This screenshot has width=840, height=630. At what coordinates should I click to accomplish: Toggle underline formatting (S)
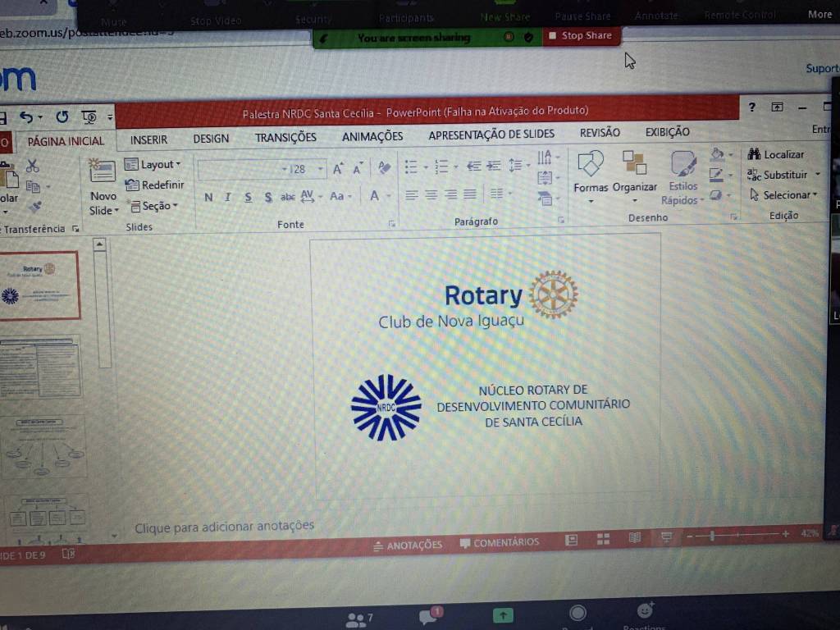(248, 197)
